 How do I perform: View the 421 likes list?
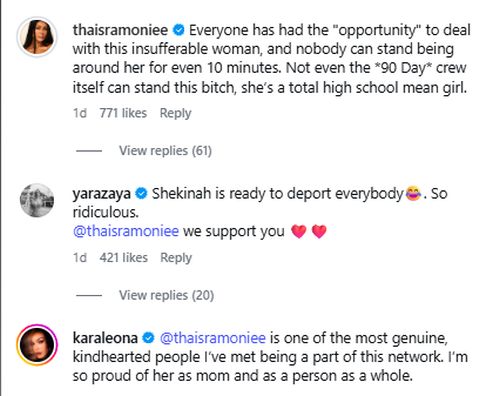[x=123, y=258]
